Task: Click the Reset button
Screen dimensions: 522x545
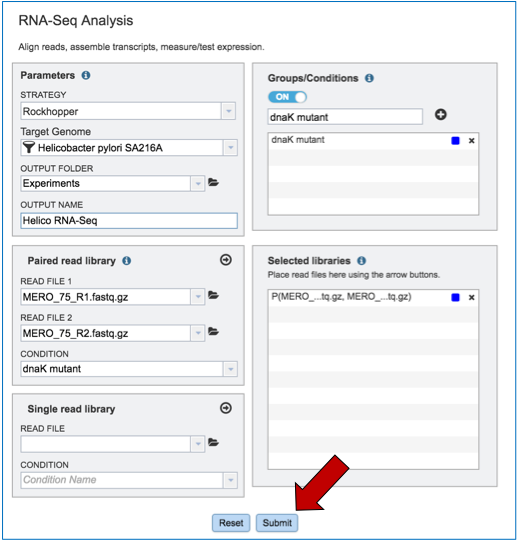Action: (231, 523)
